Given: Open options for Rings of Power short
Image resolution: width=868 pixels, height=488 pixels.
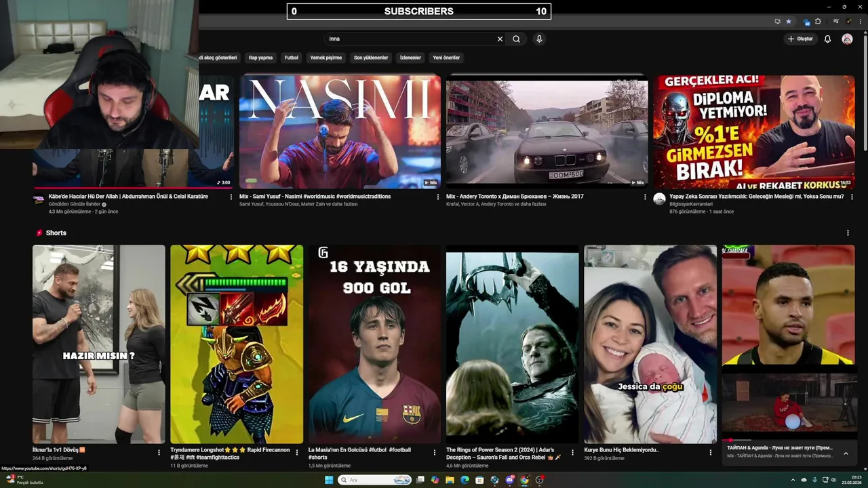Looking at the screenshot, I should [573, 452].
